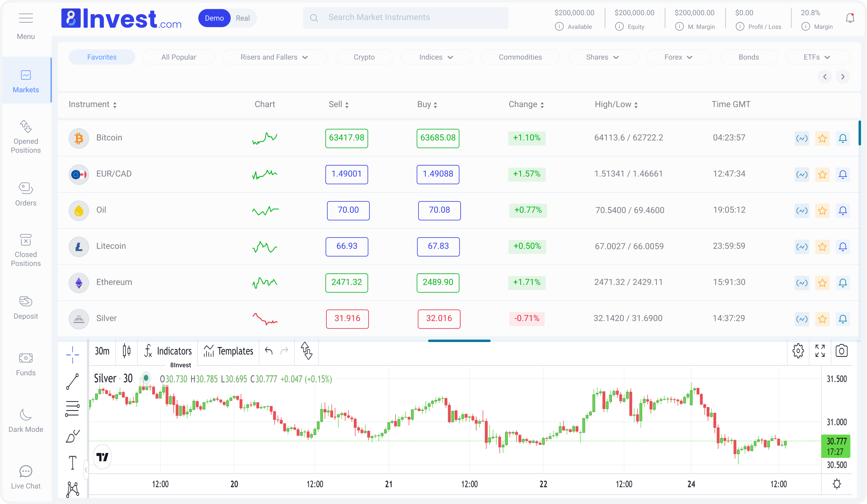Select the crosshair tool on the chart toolbar
This screenshot has height=504, width=867.
click(x=72, y=355)
